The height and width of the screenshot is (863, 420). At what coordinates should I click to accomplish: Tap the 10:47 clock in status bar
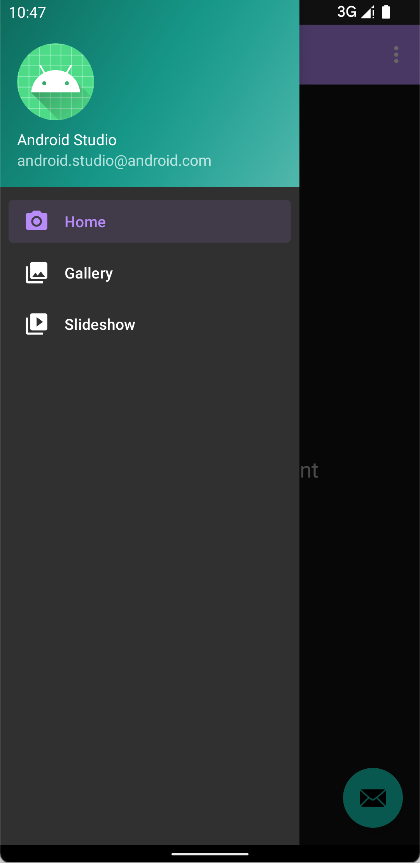[x=28, y=12]
